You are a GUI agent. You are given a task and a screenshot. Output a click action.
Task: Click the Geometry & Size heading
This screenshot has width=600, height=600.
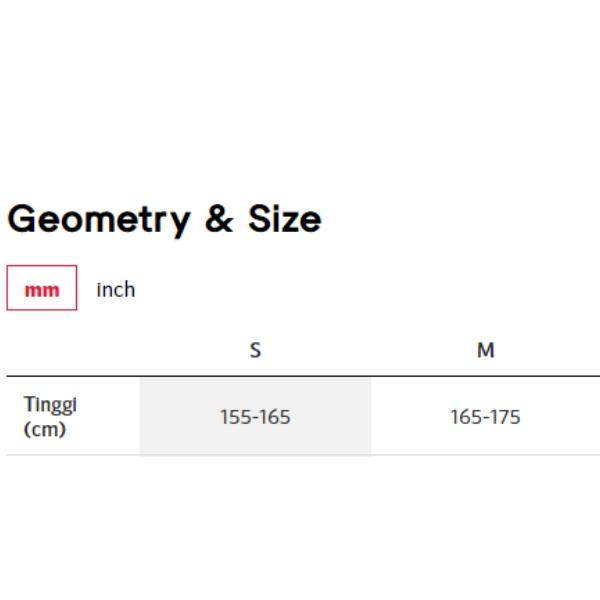164,219
